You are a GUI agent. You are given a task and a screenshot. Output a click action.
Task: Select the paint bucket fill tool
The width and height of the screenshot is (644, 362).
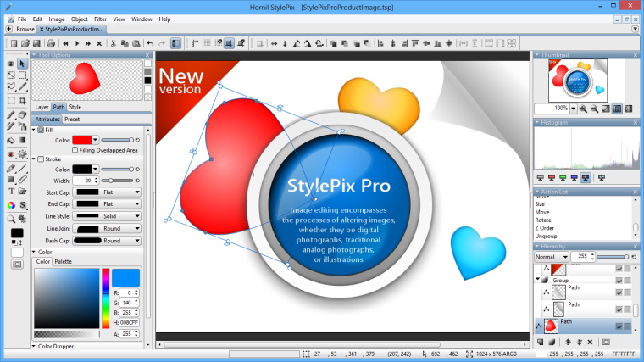point(11,140)
